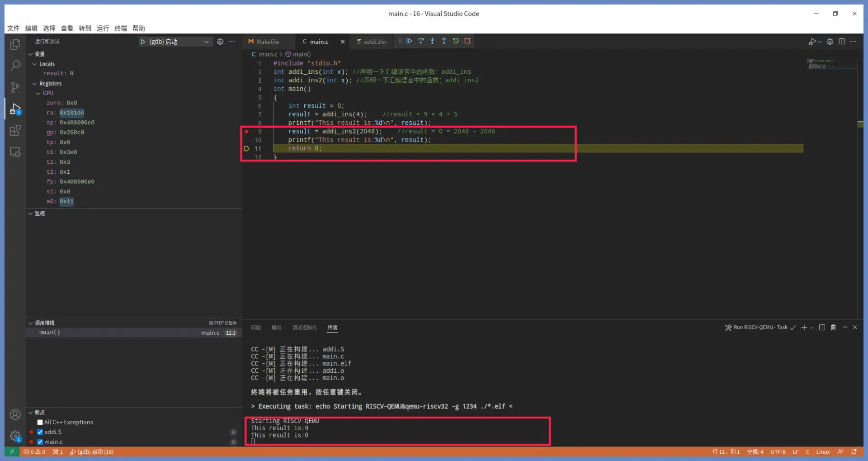The image size is (868, 461).
Task: Change encoding via UTF-8 status item
Action: (x=778, y=451)
